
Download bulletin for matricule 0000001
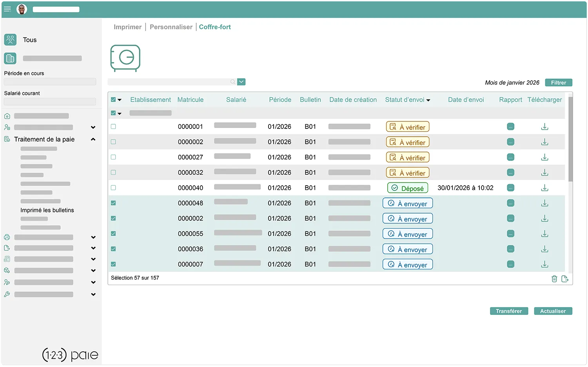click(x=544, y=127)
